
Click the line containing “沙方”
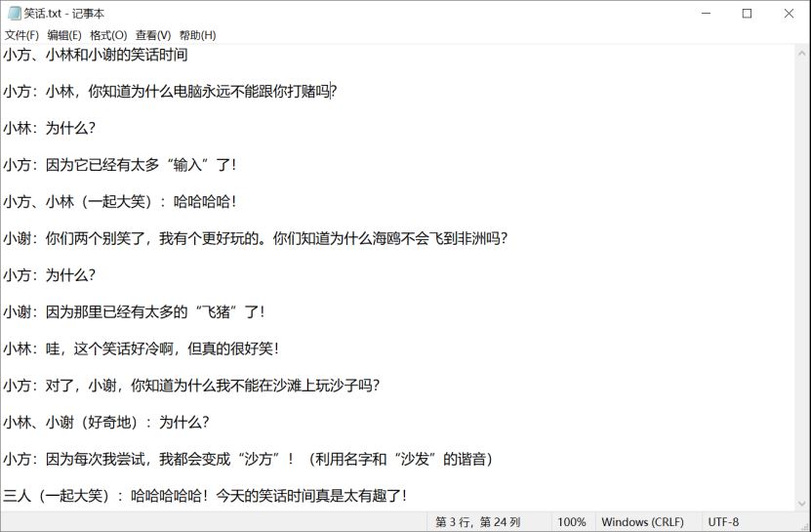coord(248,459)
